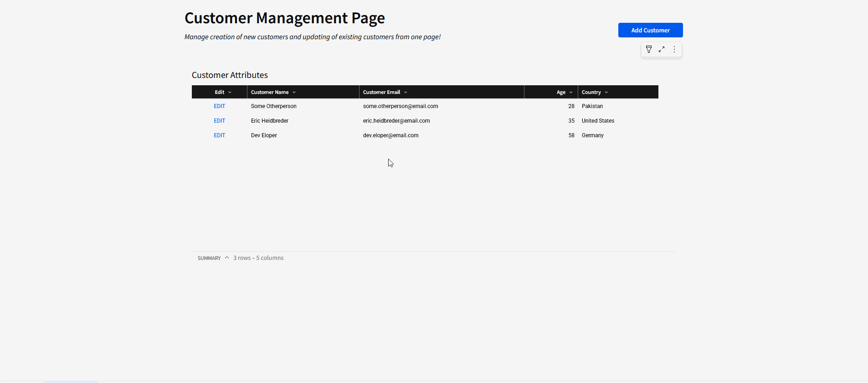Image resolution: width=868 pixels, height=383 pixels.
Task: Open the Customer Email column dropdown arrow
Action: 406,93
